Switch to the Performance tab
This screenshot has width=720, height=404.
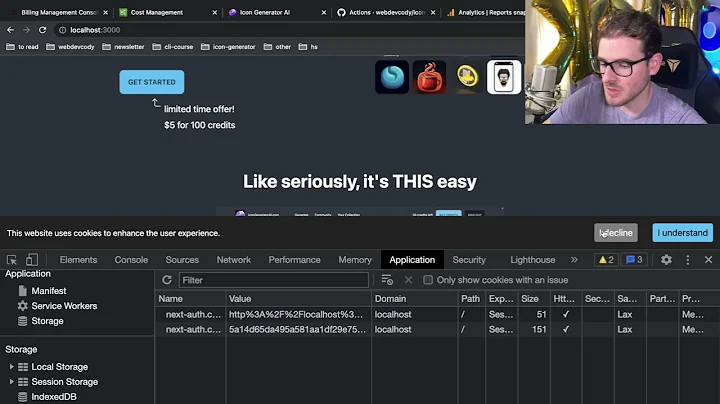click(294, 260)
